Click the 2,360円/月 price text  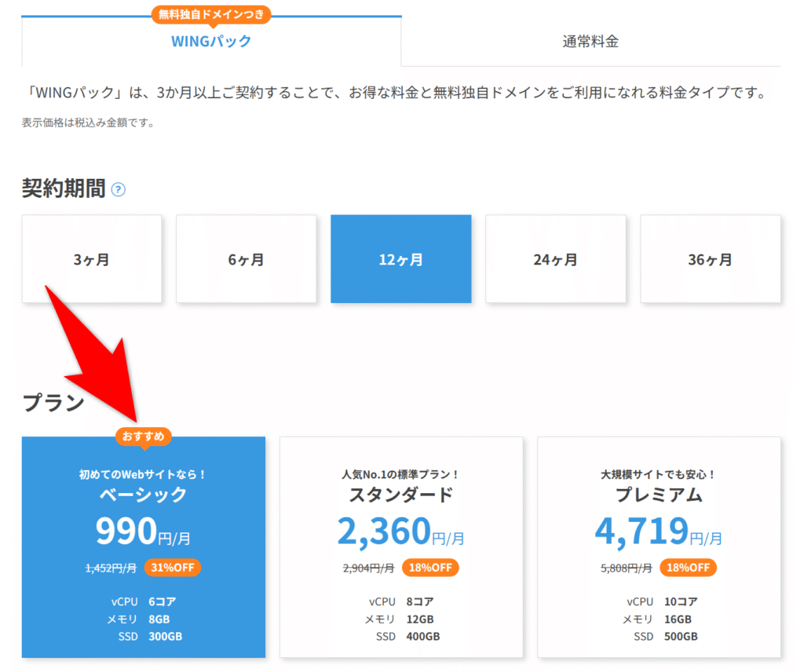[400, 532]
